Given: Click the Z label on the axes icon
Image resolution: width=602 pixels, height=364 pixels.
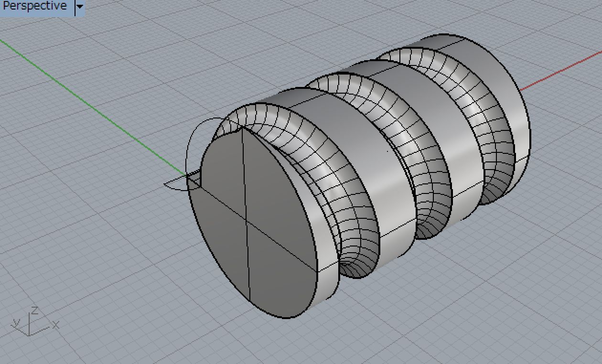Looking at the screenshot, I should [x=35, y=310].
